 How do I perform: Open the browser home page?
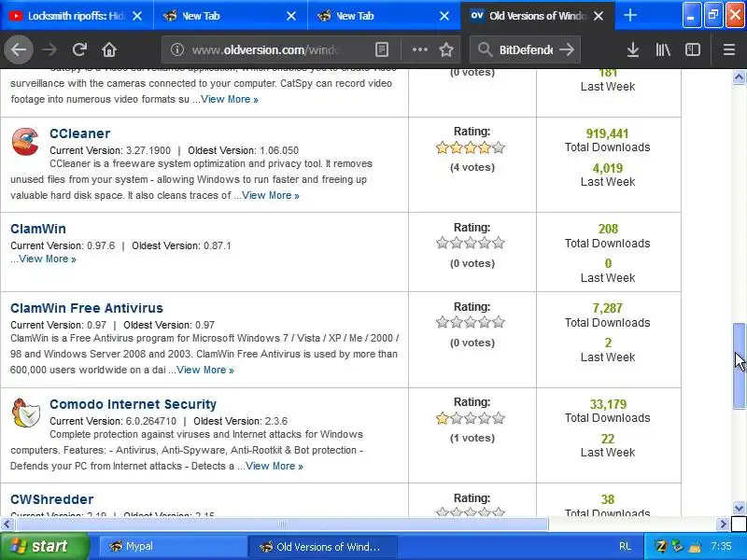click(x=109, y=49)
